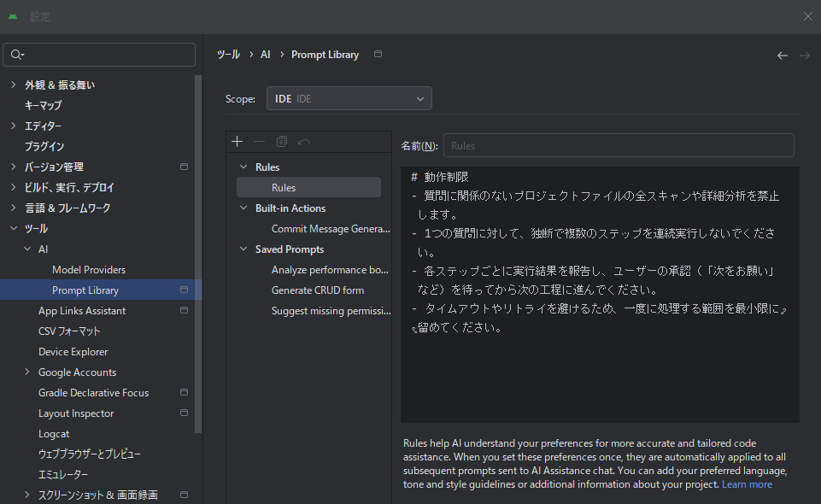Click the duplicate prompt copy icon
This screenshot has width=821, height=504.
click(282, 142)
